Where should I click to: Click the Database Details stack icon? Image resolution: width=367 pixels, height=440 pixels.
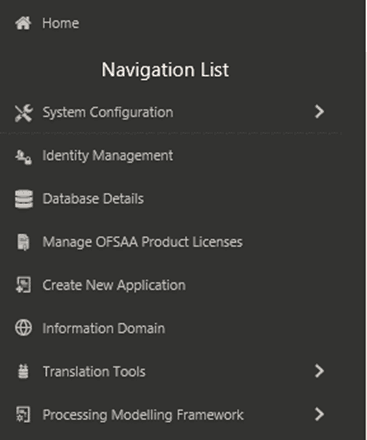(24, 199)
